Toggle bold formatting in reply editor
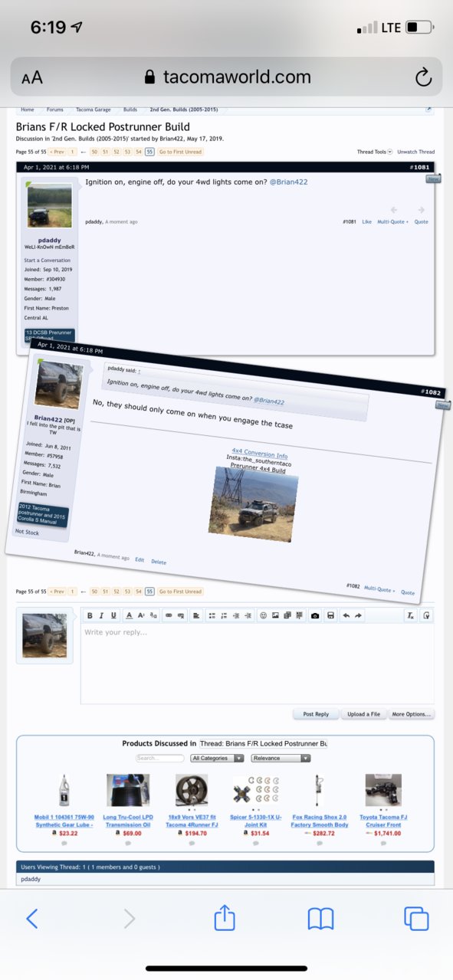Image resolution: width=453 pixels, height=980 pixels. click(x=90, y=615)
